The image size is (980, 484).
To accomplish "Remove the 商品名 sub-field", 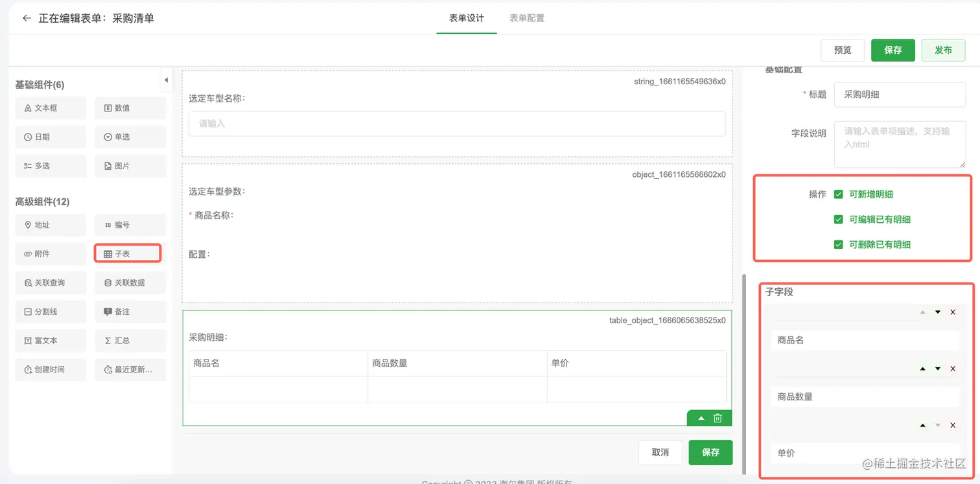I will pos(953,312).
